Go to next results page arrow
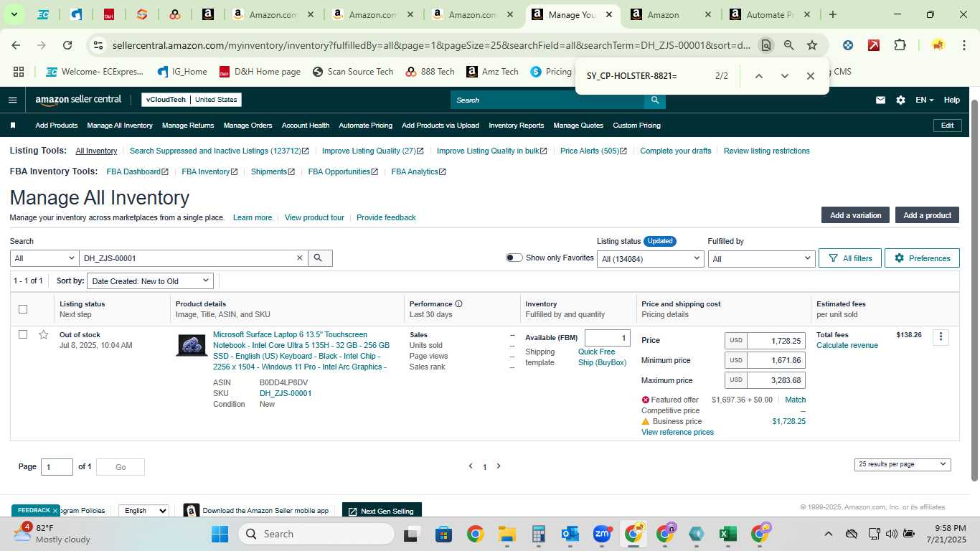 499,466
